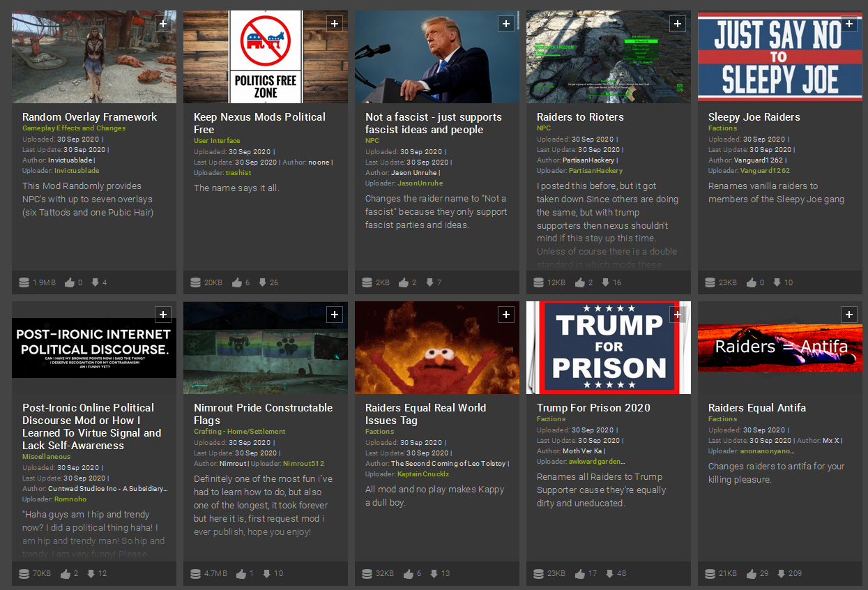Click the flaming Elmo thumbnail image
The image size is (868, 590).
click(x=437, y=347)
